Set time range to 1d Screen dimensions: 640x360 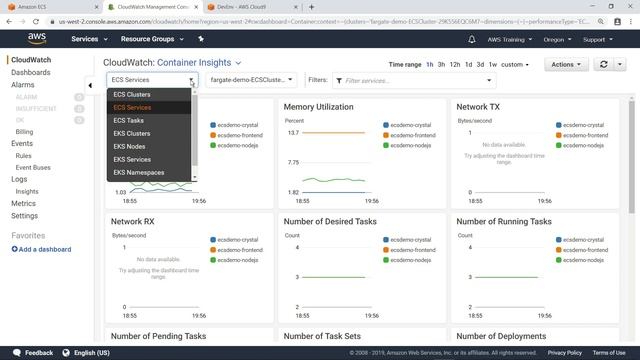tap(469, 64)
